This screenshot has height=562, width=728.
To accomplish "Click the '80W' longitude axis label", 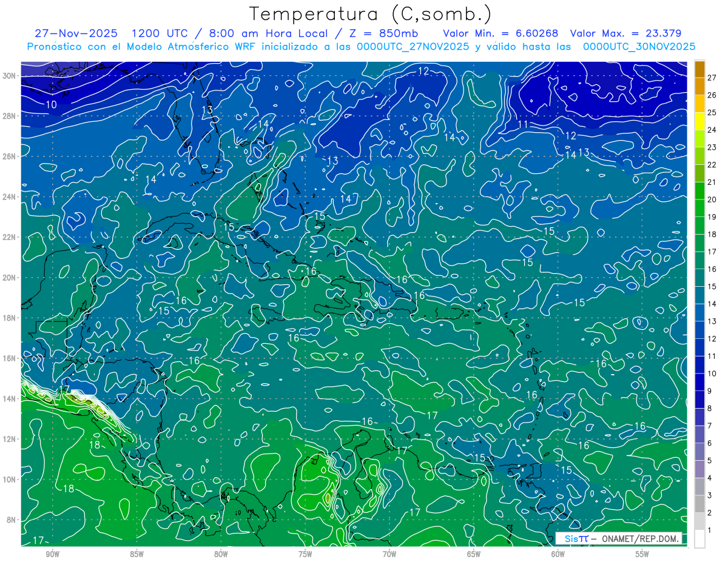I will [x=221, y=554].
